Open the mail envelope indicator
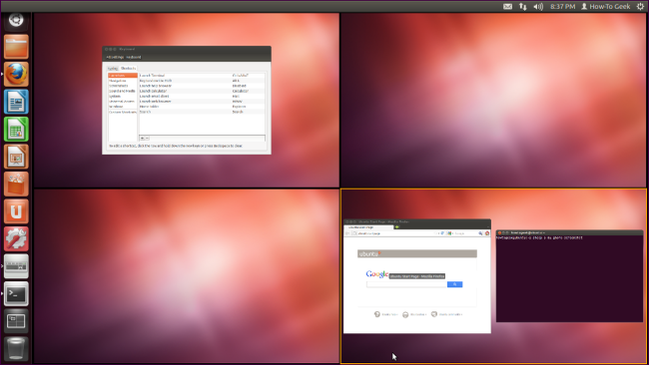This screenshot has height=365, width=649. (x=507, y=6)
